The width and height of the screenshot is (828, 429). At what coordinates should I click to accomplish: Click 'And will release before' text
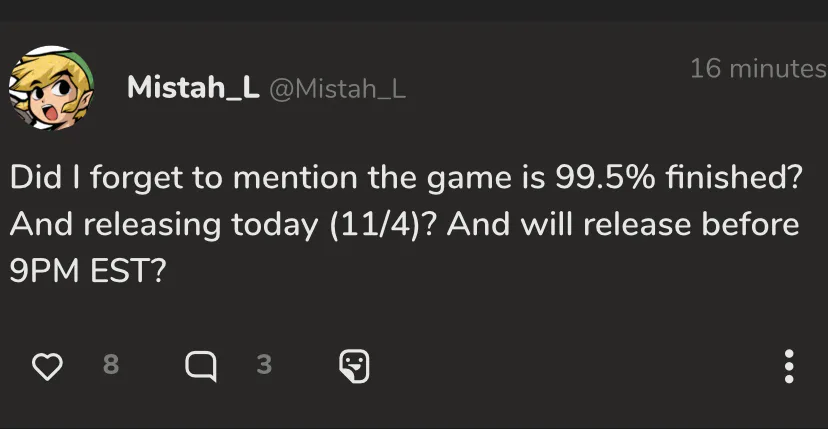623,225
